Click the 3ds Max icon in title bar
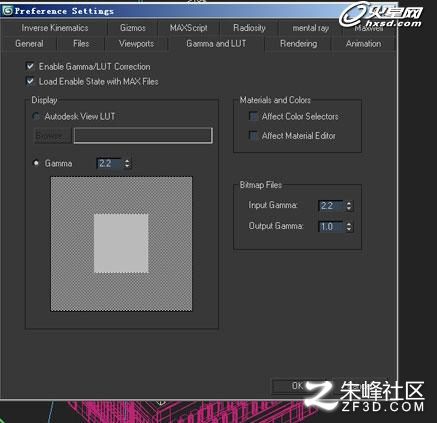Viewport: 437px width, 423px height. point(7,11)
